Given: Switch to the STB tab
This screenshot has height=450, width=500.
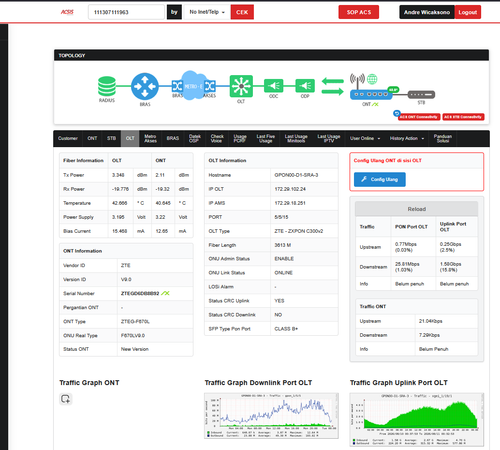Looking at the screenshot, I should click(112, 138).
